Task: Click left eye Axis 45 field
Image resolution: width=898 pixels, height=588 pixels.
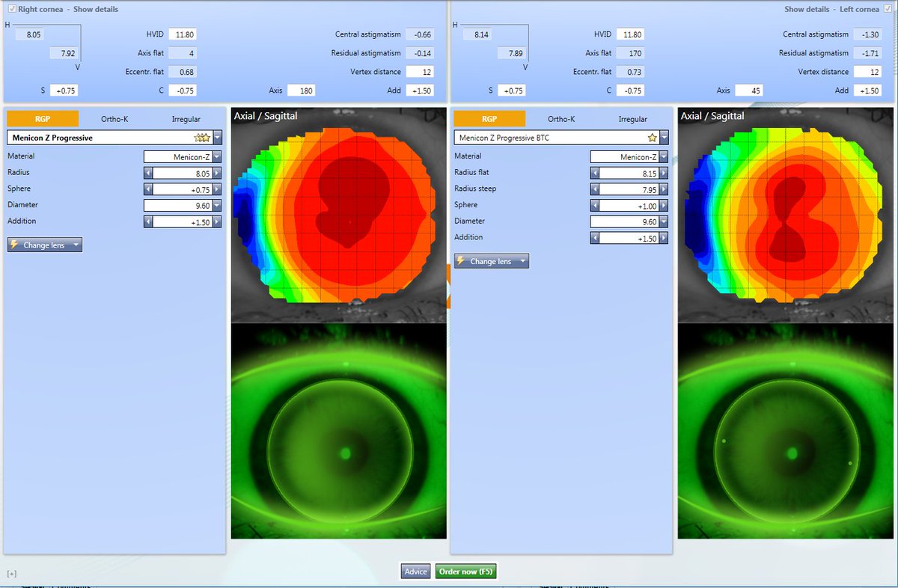Action: coord(748,91)
